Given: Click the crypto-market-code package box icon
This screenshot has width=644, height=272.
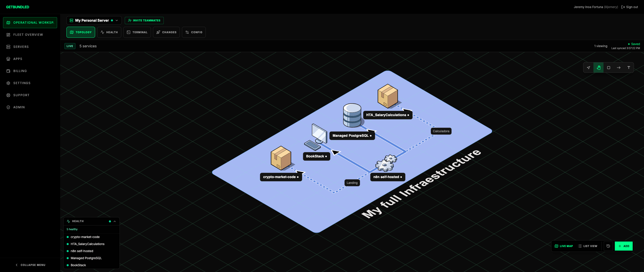Looking at the screenshot, I should (x=281, y=158).
